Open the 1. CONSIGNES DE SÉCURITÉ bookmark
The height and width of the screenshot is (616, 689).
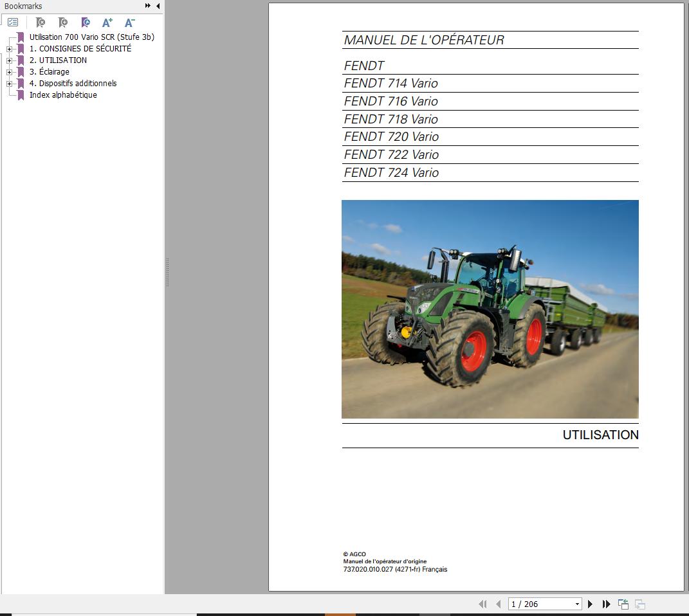tap(80, 49)
